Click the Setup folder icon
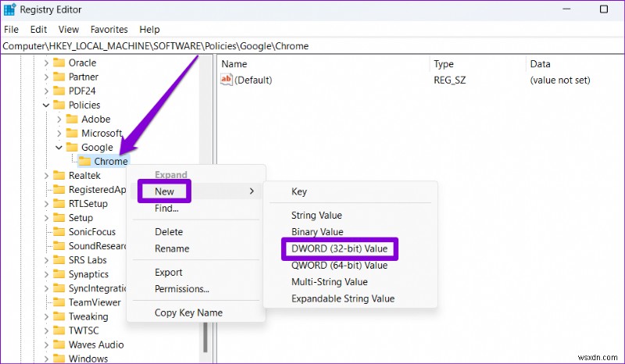This screenshot has width=625, height=364. 59,218
